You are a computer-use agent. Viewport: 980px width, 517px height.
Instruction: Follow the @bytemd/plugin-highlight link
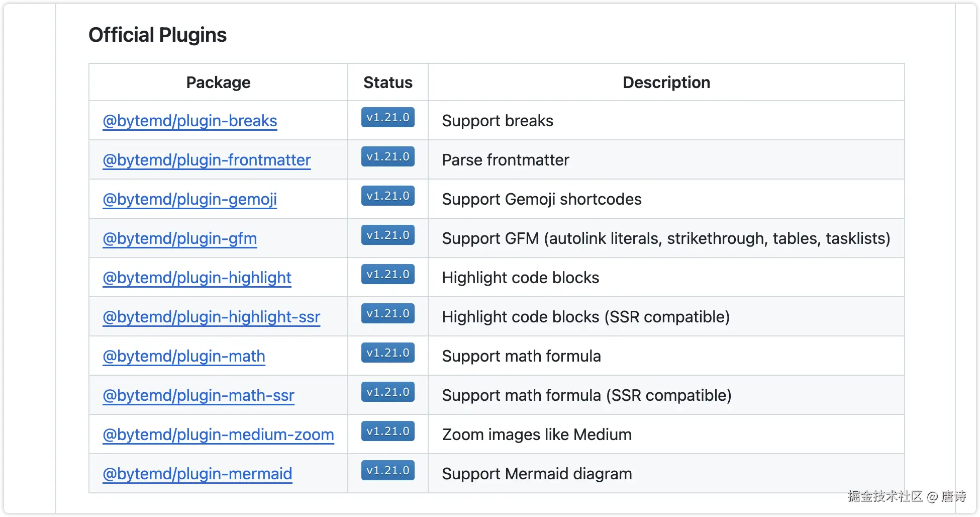coord(197,278)
